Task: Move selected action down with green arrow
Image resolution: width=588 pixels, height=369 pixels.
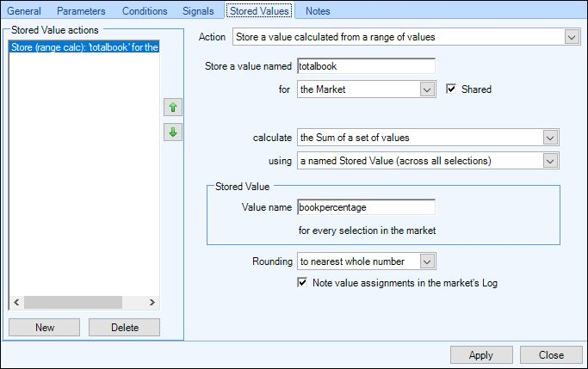Action: [173, 132]
